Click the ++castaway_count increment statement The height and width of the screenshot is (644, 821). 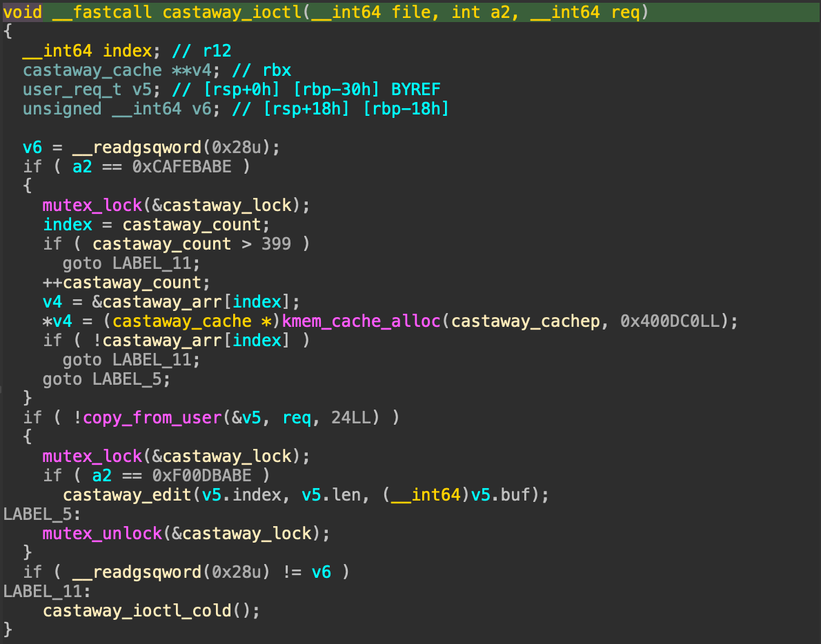[126, 283]
